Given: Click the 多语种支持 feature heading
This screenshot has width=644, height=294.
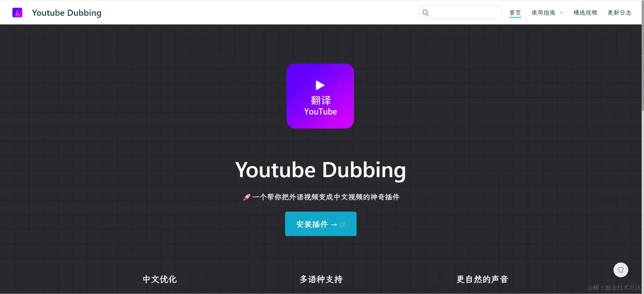Looking at the screenshot, I should 321,279.
